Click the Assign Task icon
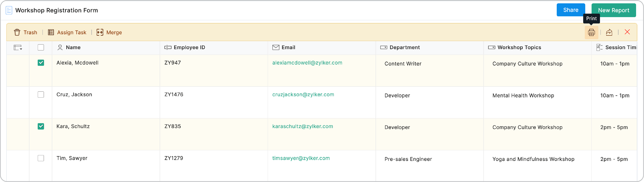 point(51,32)
